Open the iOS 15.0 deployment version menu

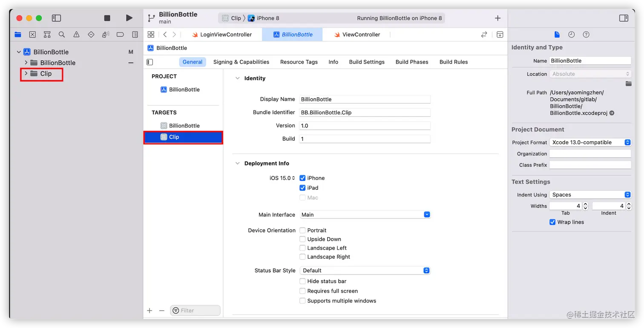pyautogui.click(x=282, y=178)
